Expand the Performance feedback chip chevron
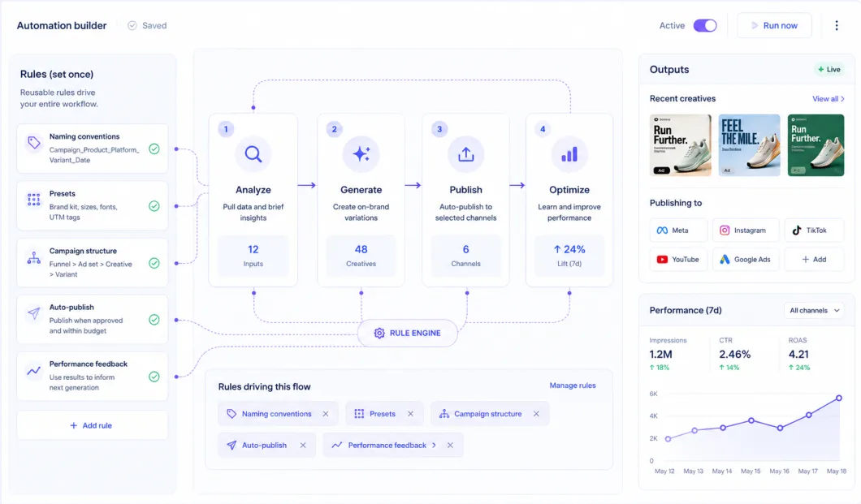Image resolution: width=861 pixels, height=504 pixels. click(434, 446)
